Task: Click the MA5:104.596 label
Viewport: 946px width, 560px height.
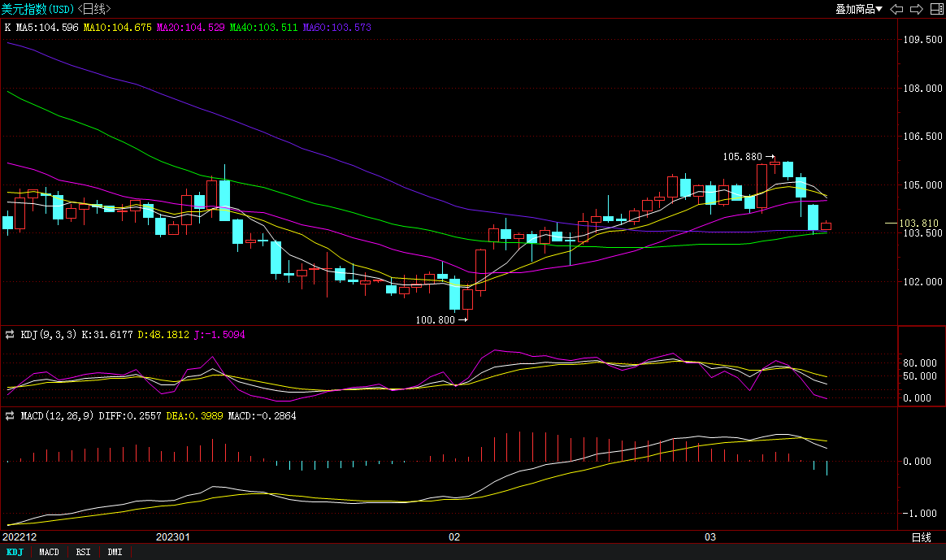Action: [x=47, y=27]
